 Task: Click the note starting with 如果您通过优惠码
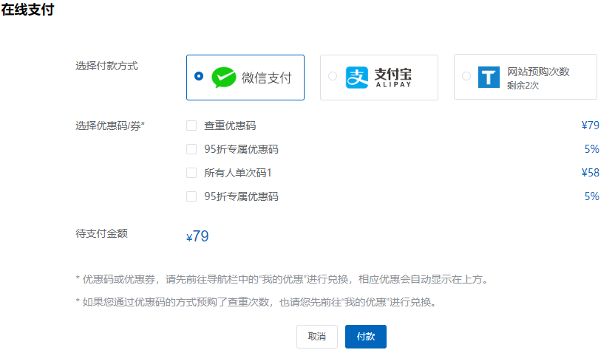point(256,302)
